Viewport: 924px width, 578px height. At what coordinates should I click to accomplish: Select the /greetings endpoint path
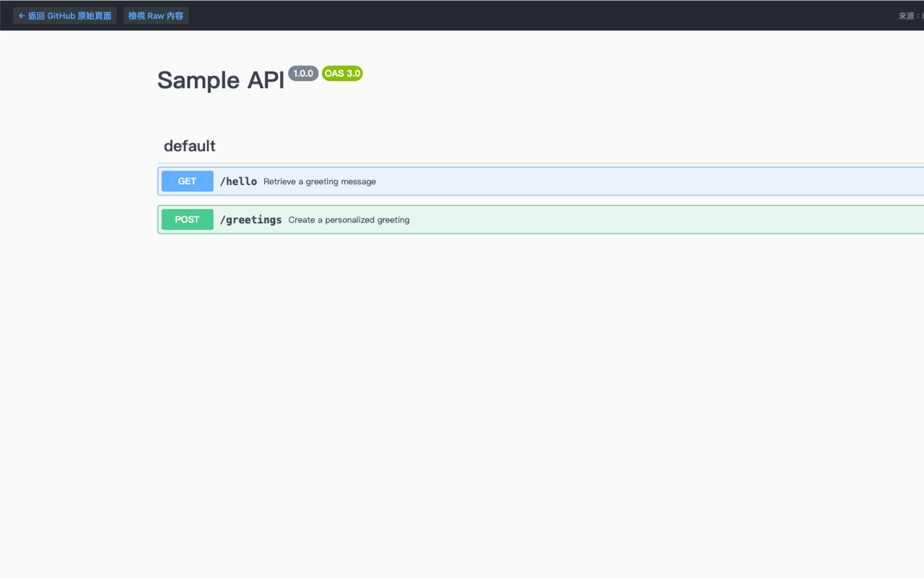(x=250, y=220)
